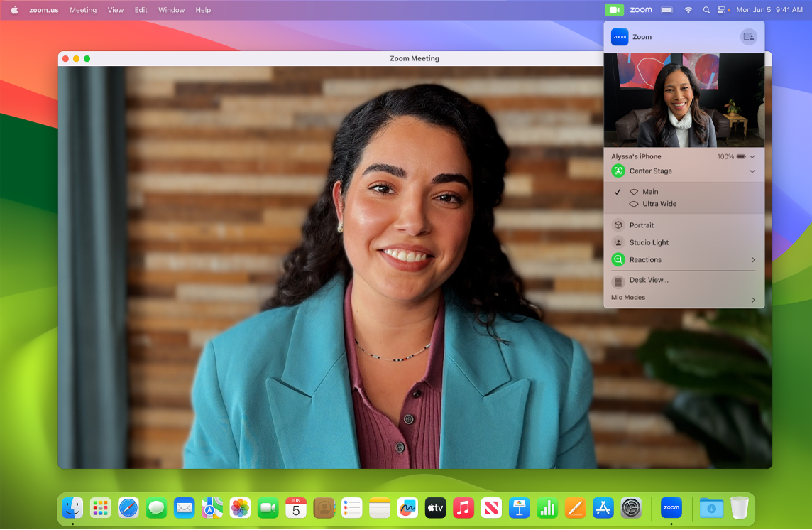Click the camera preview thumbnail of Alyssa's iPhone
The image size is (812, 530).
[x=684, y=100]
